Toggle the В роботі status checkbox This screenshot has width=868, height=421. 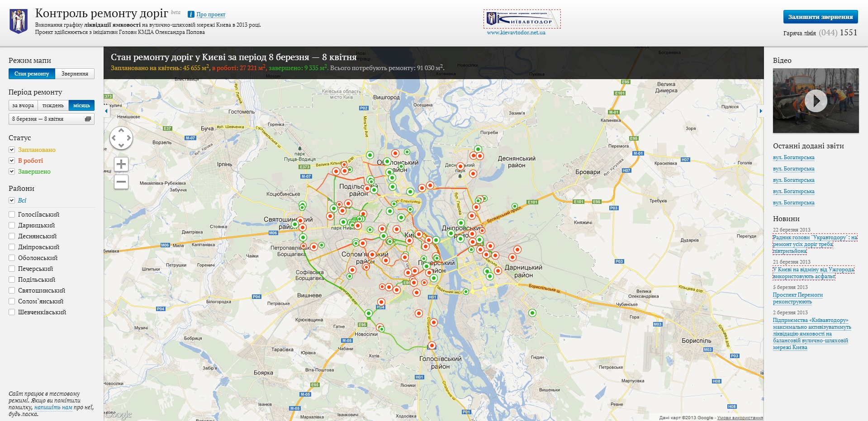tap(12, 161)
